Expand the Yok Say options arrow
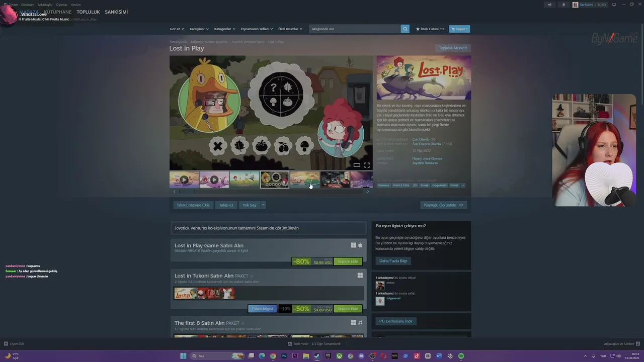This screenshot has width=644, height=362. (x=263, y=205)
